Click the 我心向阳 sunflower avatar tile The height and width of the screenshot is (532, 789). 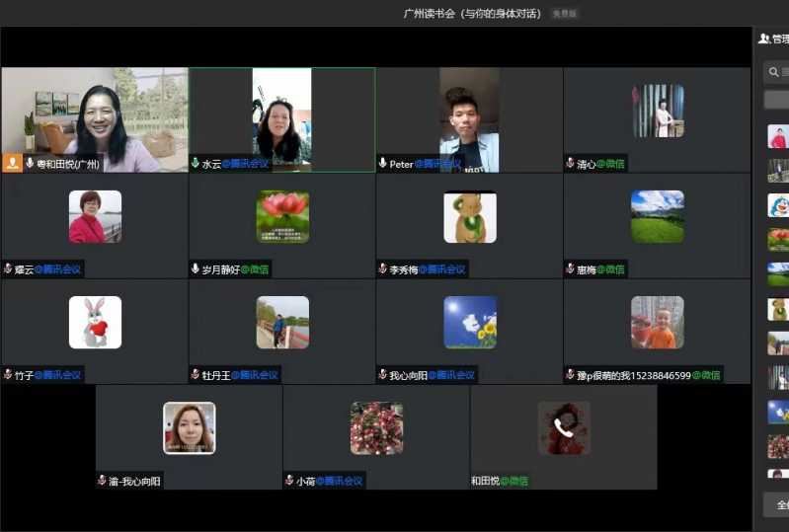(x=470, y=323)
